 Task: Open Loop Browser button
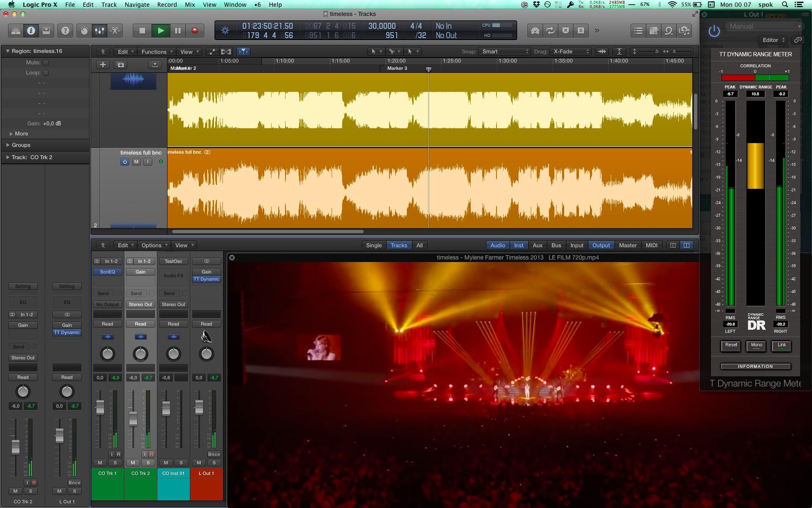coord(669,30)
